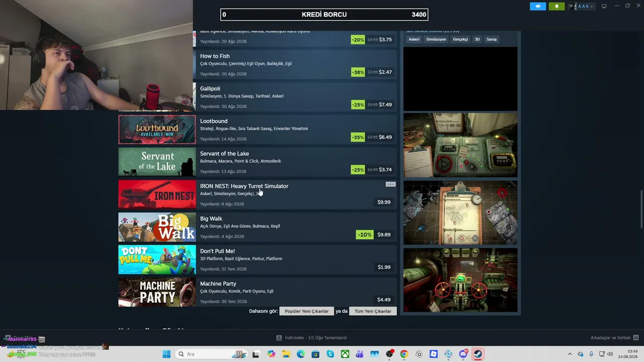Open Skype from the taskbar

(x=330, y=354)
